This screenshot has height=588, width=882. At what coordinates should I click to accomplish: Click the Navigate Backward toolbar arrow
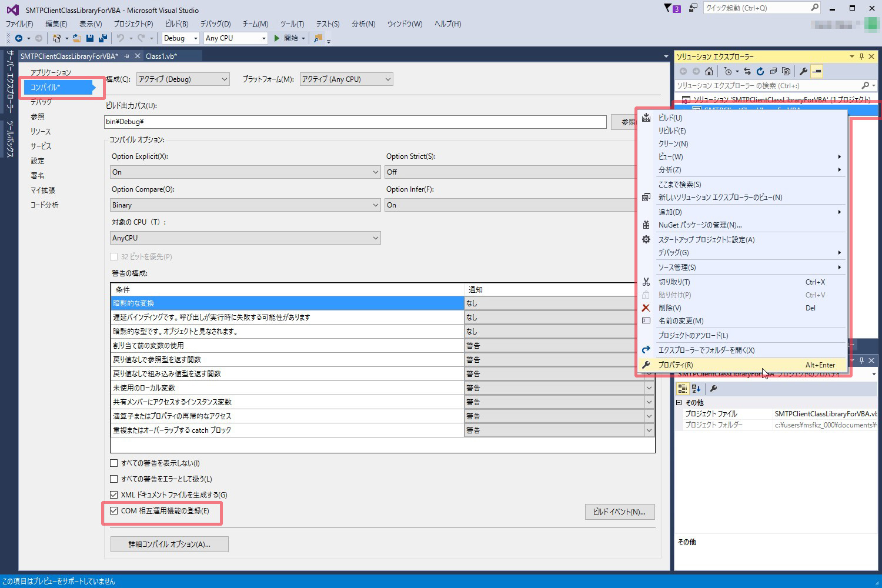point(19,38)
